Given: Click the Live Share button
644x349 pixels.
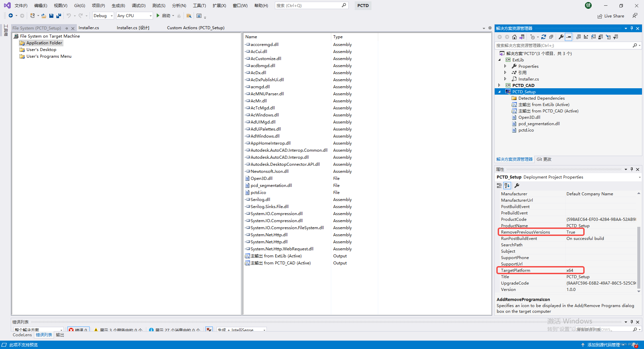Looking at the screenshot, I should [611, 16].
